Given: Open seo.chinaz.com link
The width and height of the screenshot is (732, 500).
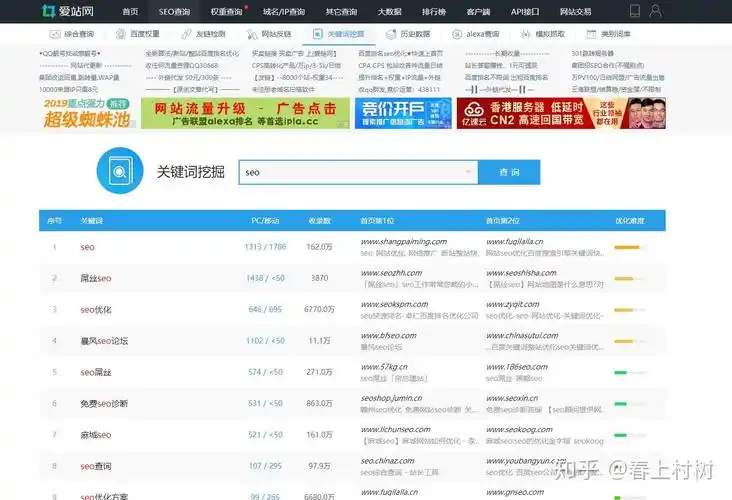Looking at the screenshot, I should click(x=387, y=460).
